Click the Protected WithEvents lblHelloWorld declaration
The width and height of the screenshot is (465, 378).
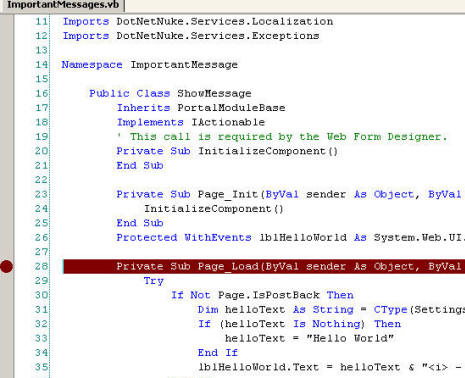click(291, 238)
